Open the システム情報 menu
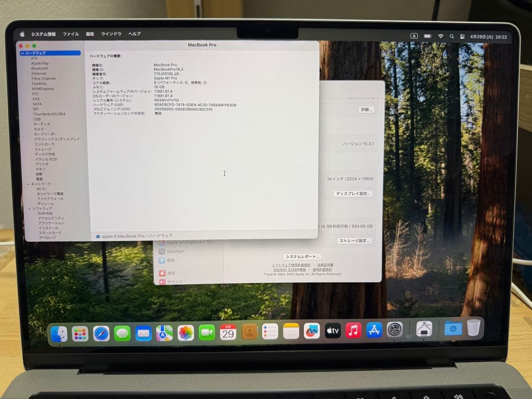 [43, 34]
